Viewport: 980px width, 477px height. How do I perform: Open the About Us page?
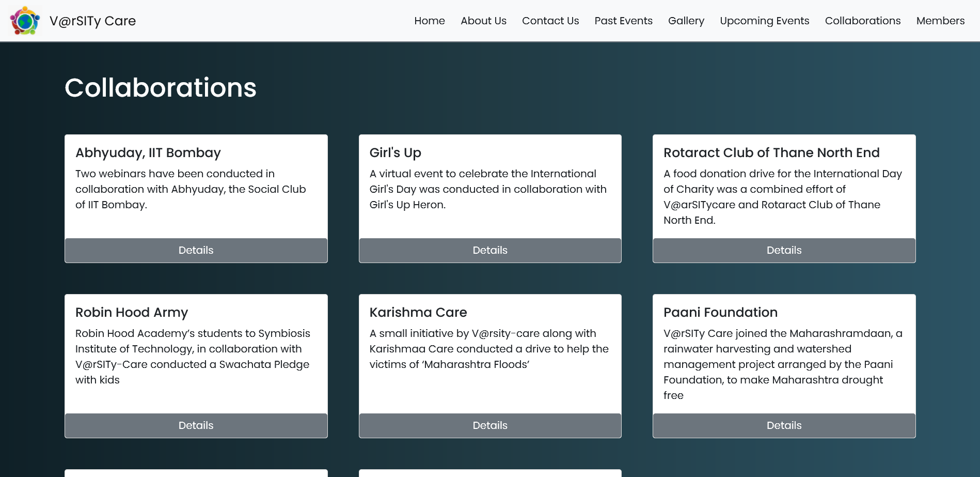[483, 21]
